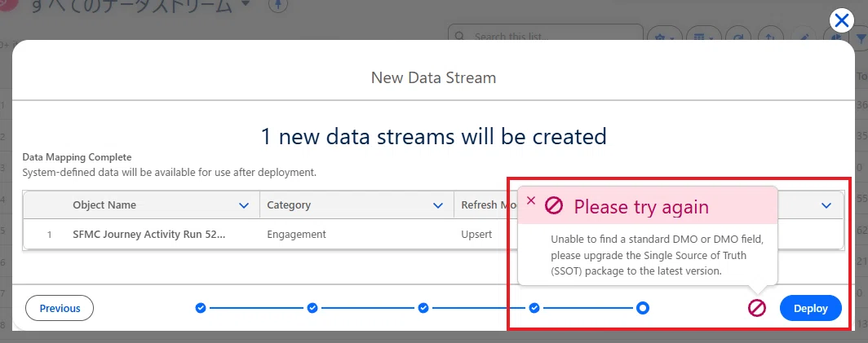Viewport: 868px width, 343px height.
Task: Dismiss the Please try again error popup
Action: coord(531,200)
